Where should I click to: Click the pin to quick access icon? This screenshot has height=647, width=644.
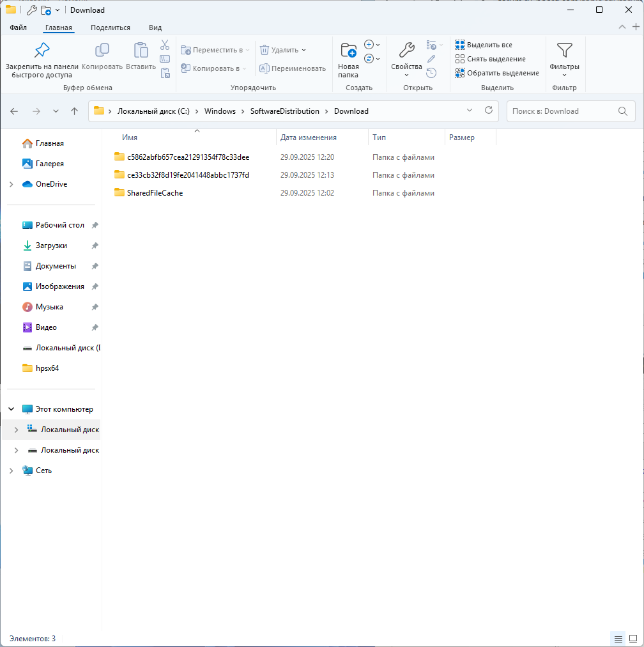tap(42, 51)
